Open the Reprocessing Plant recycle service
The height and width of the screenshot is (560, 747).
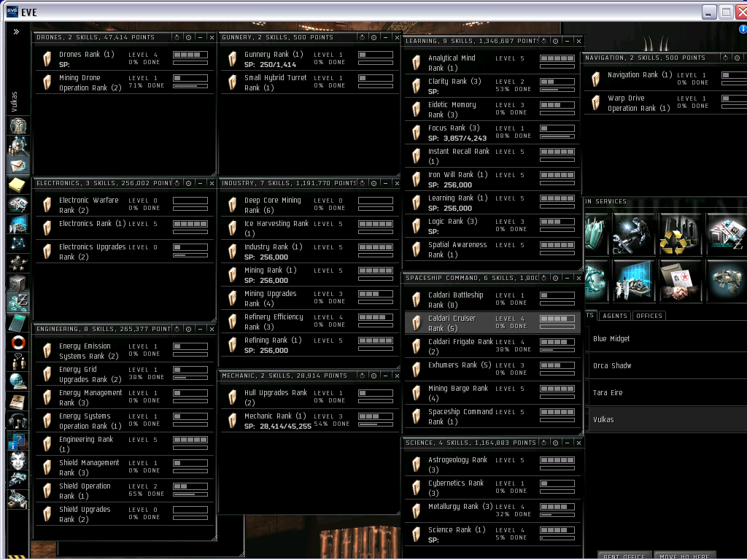pos(680,234)
